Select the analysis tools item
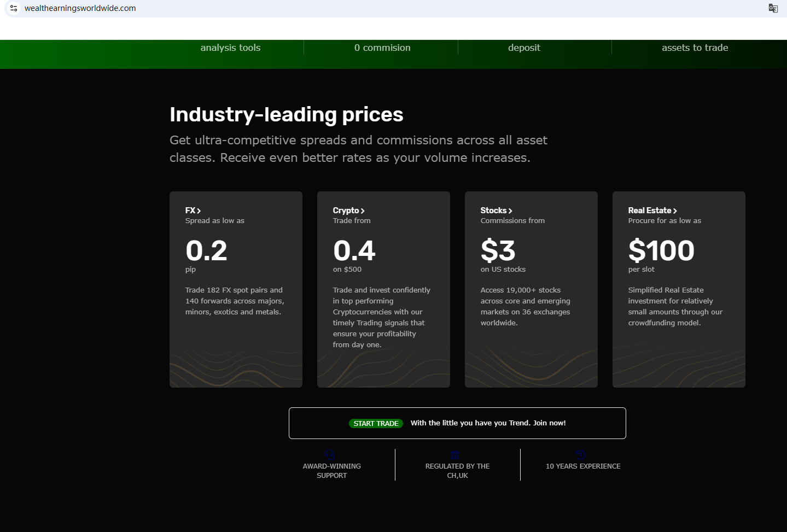 coord(230,48)
